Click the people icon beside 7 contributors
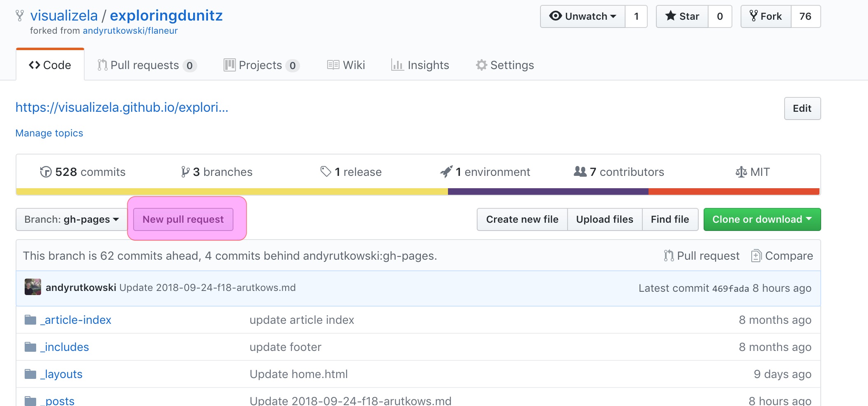 580,171
